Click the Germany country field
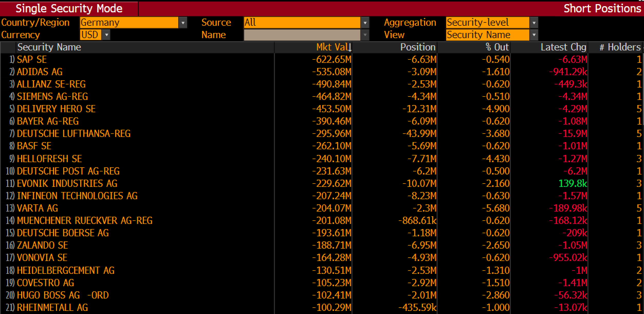Viewport: 644px width, 314px height. coord(129,23)
